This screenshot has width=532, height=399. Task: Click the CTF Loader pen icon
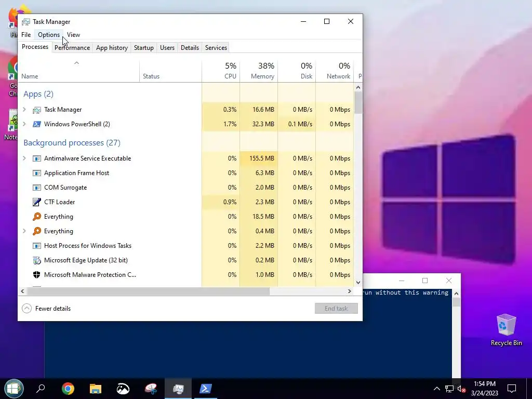pyautogui.click(x=37, y=202)
